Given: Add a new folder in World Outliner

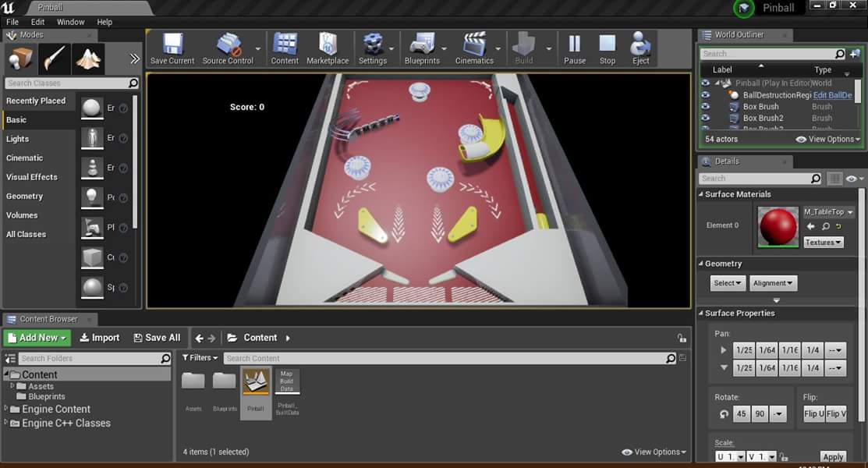Looking at the screenshot, I should (855, 54).
